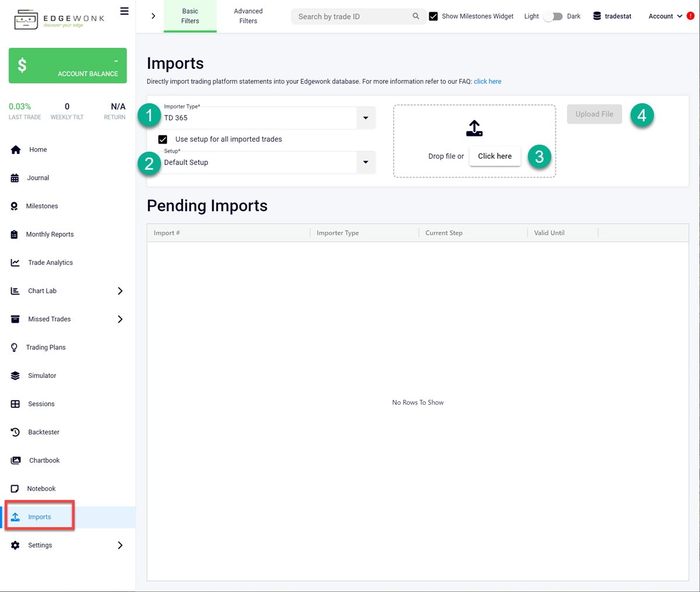Click the Notebook icon
The height and width of the screenshot is (592, 700).
[16, 488]
